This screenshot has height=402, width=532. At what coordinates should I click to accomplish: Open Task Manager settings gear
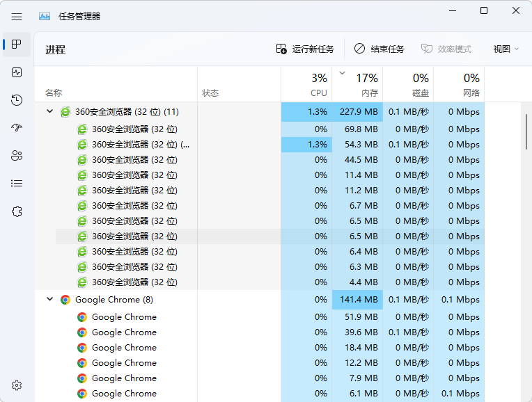(17, 385)
